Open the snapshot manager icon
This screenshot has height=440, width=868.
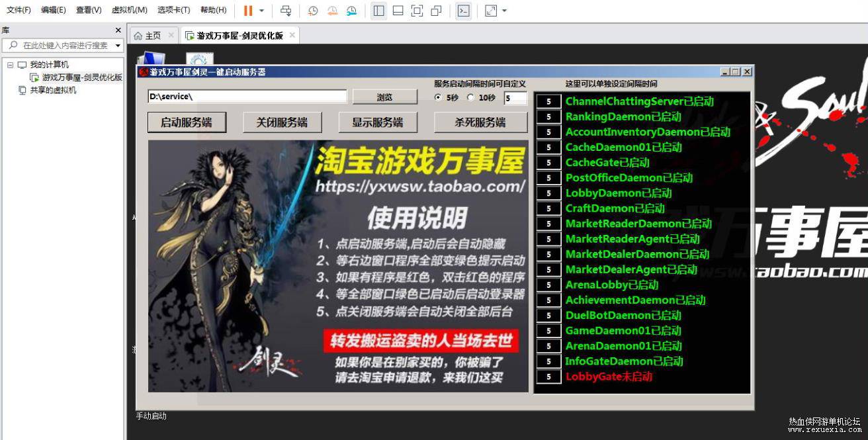tap(351, 11)
